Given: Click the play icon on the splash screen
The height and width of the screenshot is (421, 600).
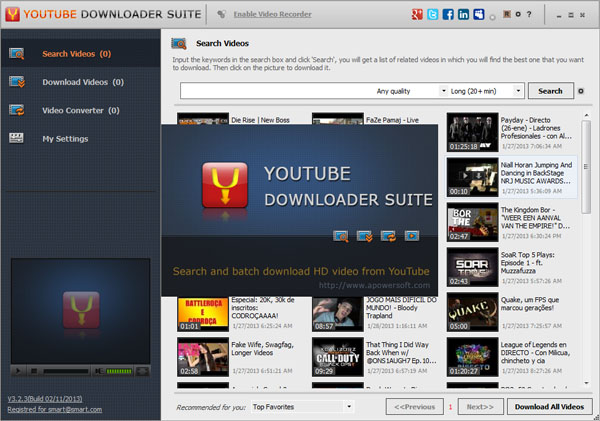Looking at the screenshot, I should [x=412, y=236].
